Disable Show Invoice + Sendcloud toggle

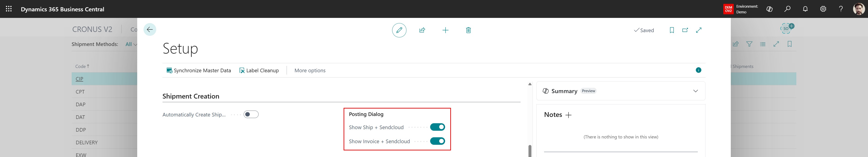tap(437, 141)
